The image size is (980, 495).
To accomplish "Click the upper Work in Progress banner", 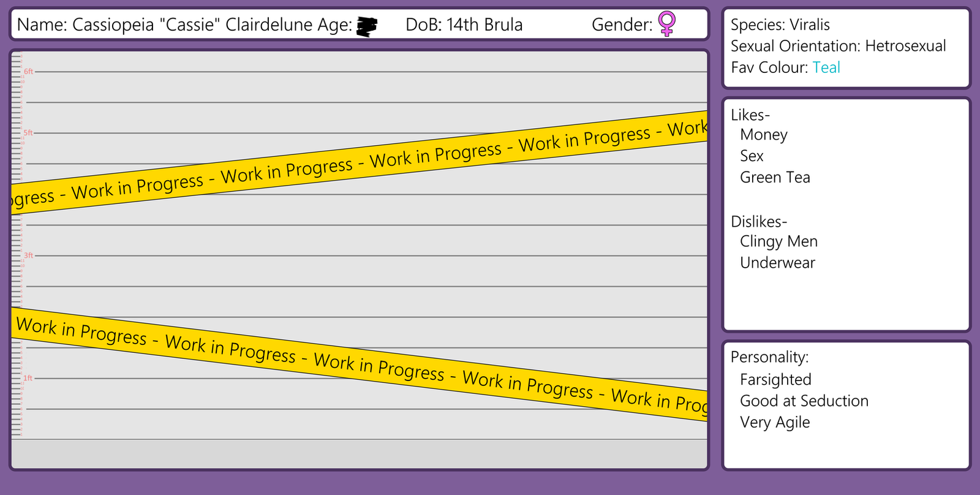I will 360,162.
